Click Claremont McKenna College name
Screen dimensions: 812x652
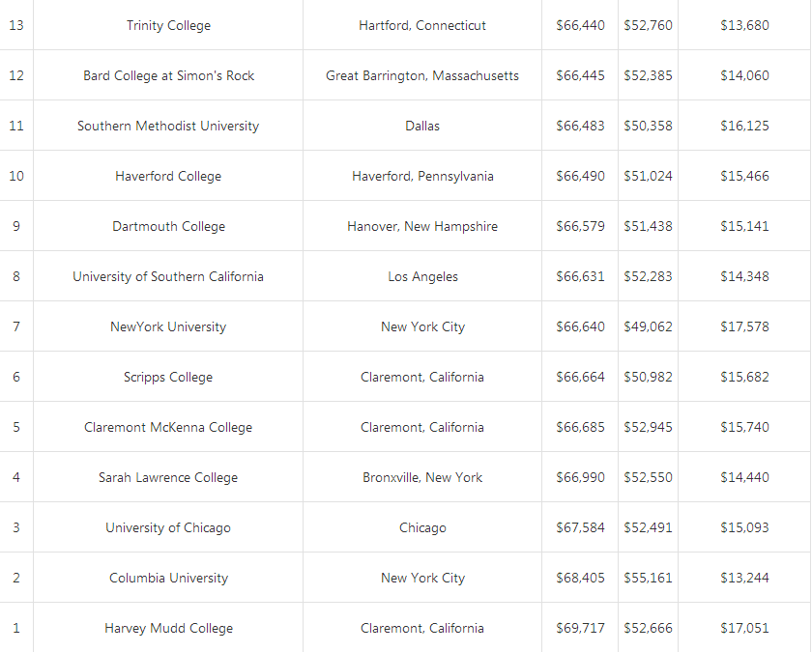[x=168, y=427]
